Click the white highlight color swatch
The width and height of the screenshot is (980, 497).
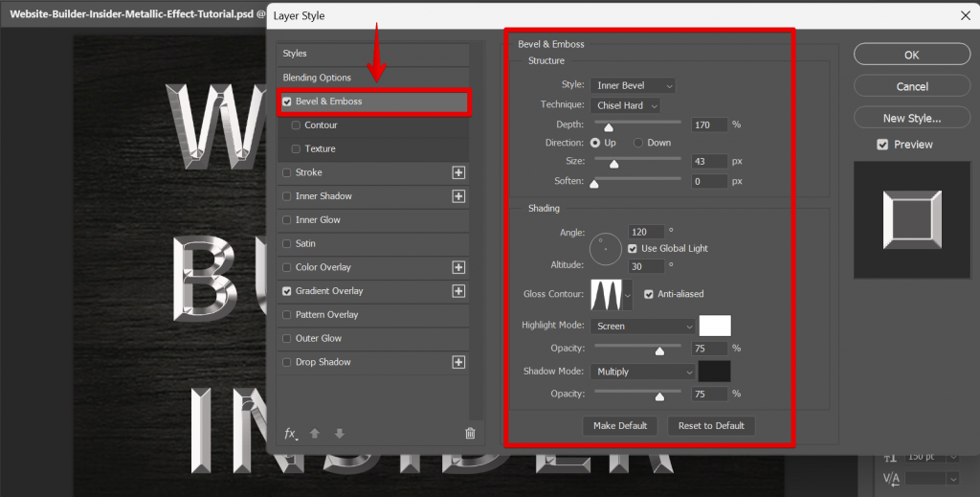715,326
